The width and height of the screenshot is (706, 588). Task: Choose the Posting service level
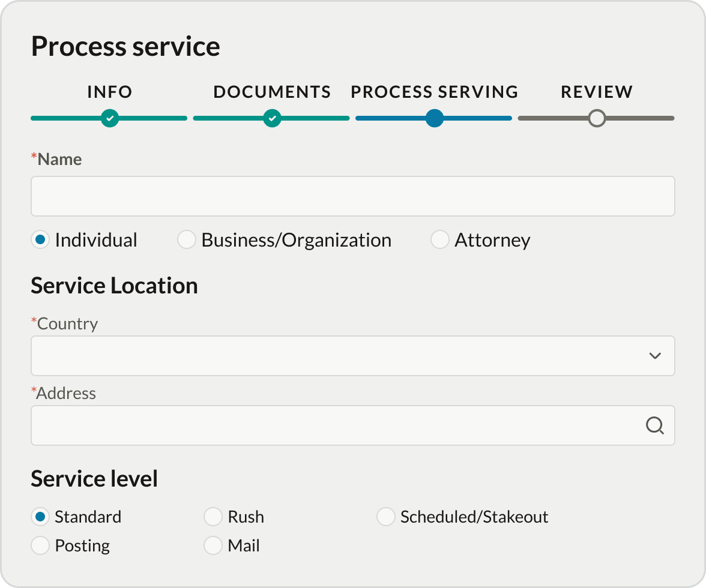tap(40, 546)
